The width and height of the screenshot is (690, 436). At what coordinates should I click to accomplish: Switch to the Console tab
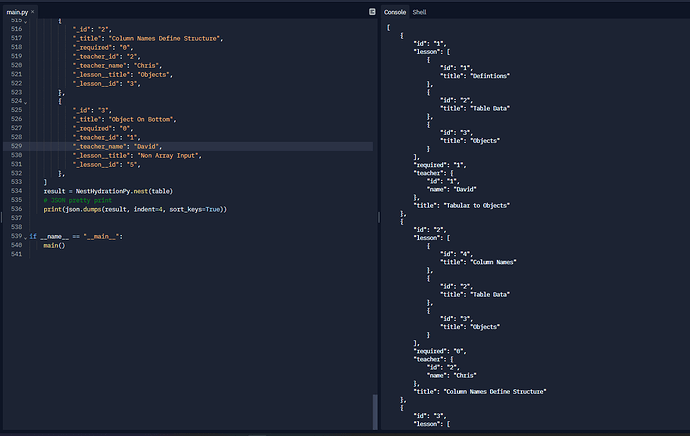[x=395, y=12]
